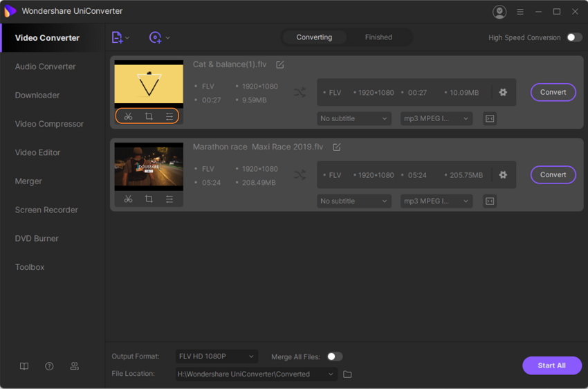The height and width of the screenshot is (389, 588).
Task: Open the help question mark icon
Action: tap(49, 366)
